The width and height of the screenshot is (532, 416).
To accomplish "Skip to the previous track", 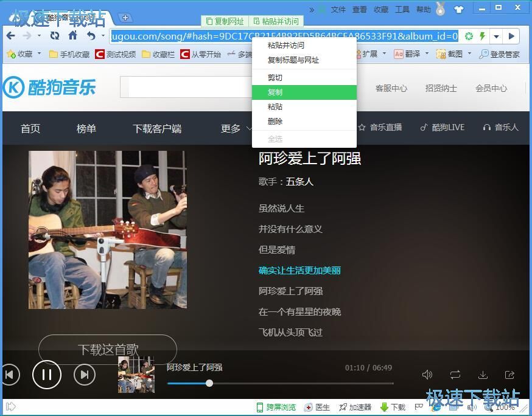I will (10, 375).
